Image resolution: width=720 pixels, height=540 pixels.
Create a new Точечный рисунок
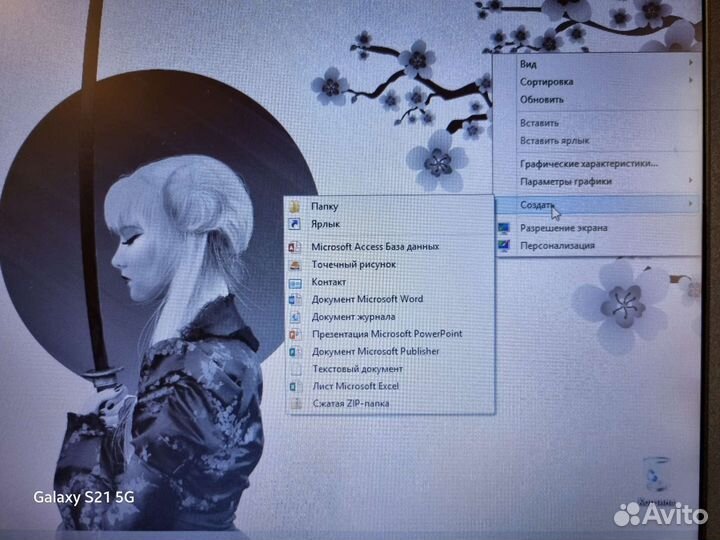tap(389, 265)
